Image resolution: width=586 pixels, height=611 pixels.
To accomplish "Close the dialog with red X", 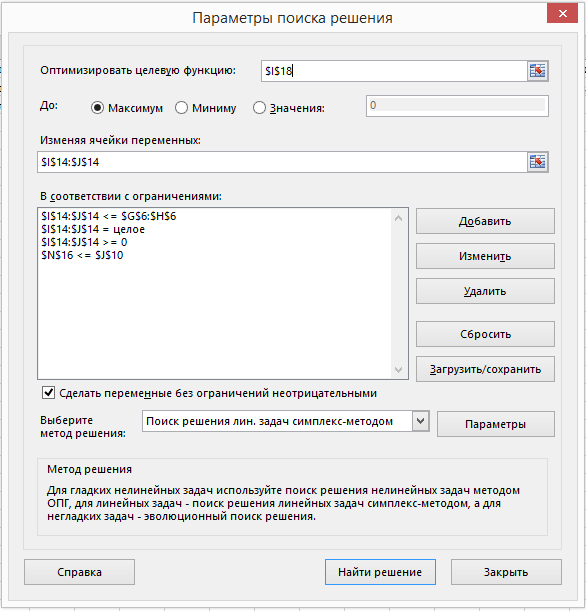I will tap(562, 14).
